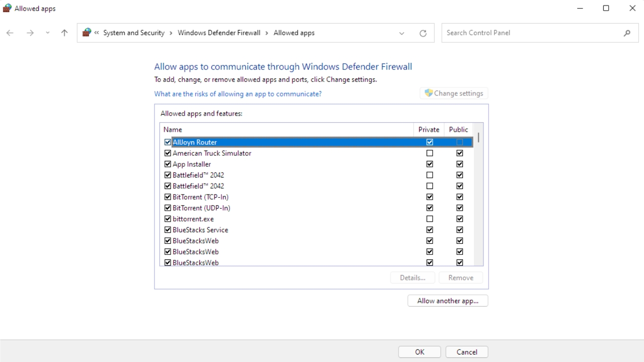Screen dimensions: 644x362
Task: Open the recent locations chevron
Action: [x=48, y=33]
